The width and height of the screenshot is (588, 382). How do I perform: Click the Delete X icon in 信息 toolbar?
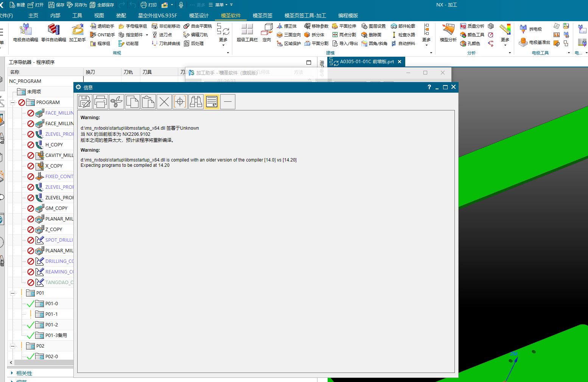coord(164,102)
